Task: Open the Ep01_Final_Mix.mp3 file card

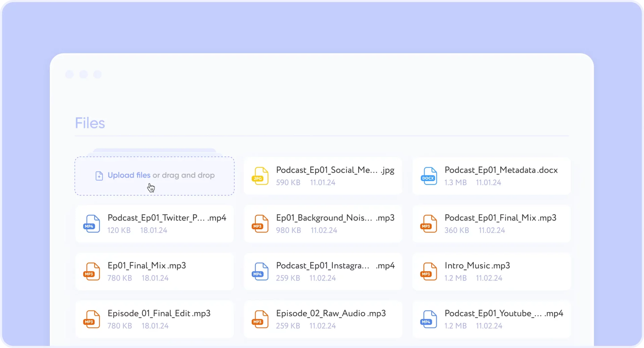Action: 154,271
